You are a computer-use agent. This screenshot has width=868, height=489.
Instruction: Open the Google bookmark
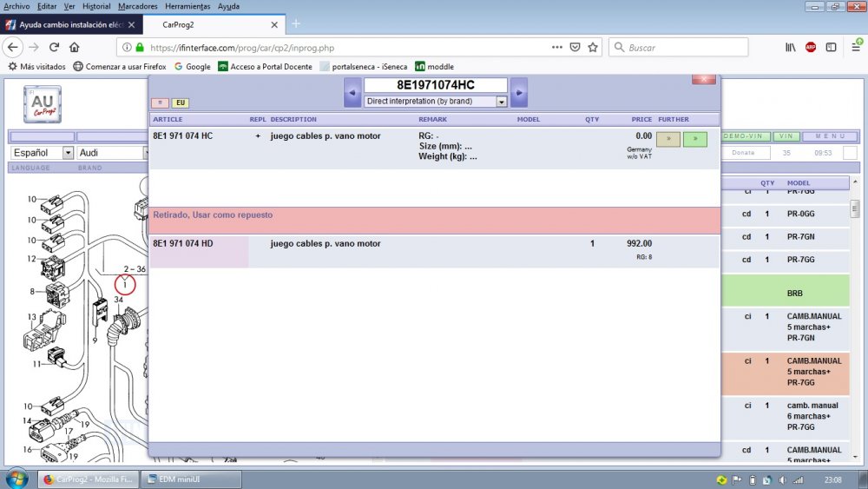coord(192,67)
